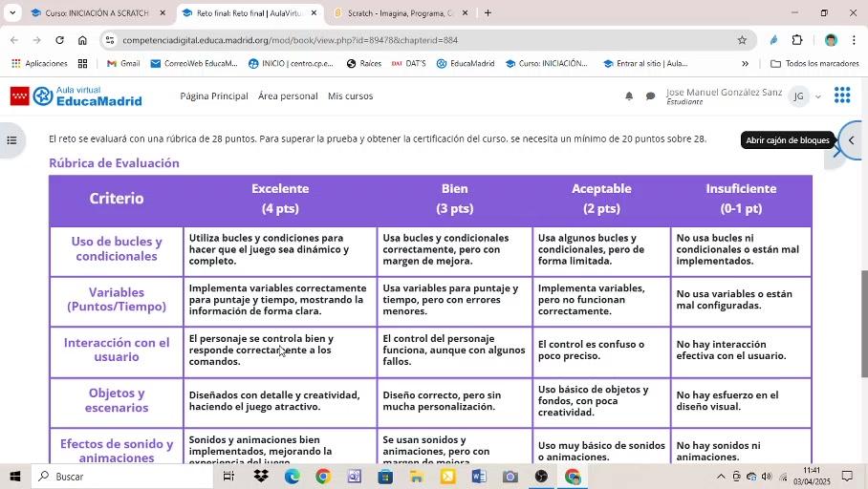
Task: Open the Chrome three-dot menu
Action: (855, 40)
